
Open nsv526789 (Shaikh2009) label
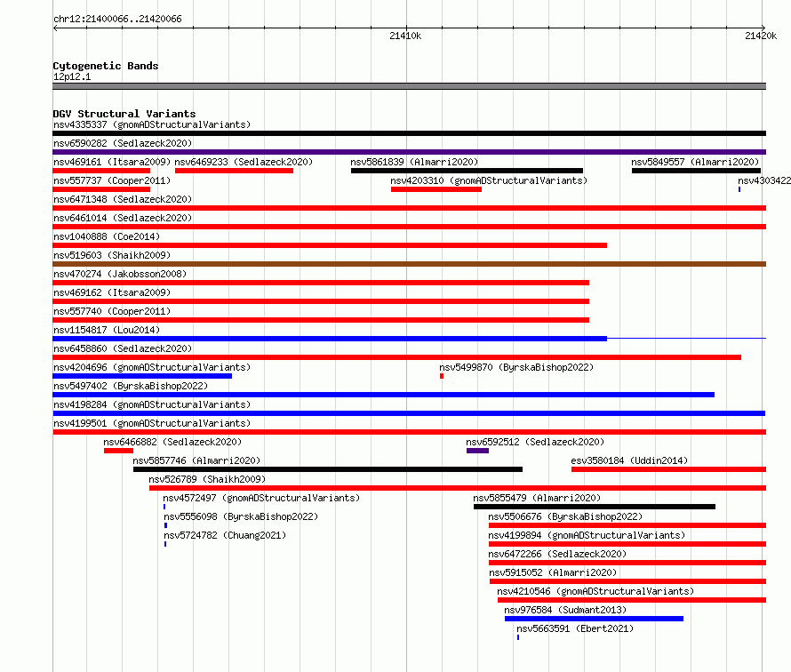point(207,479)
